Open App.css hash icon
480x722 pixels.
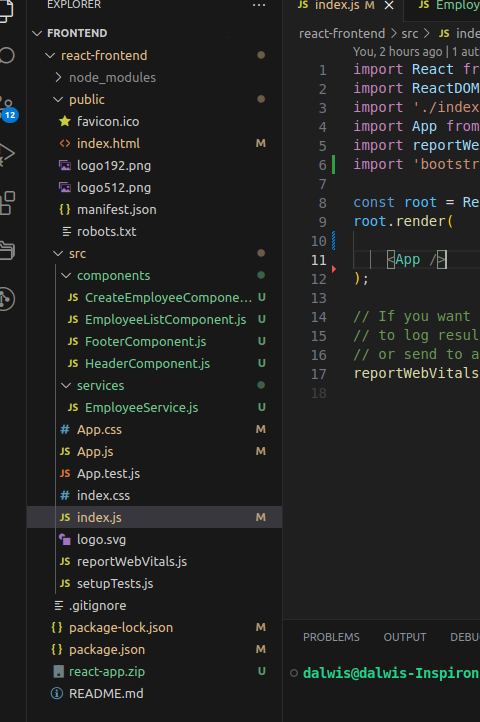click(x=65, y=430)
